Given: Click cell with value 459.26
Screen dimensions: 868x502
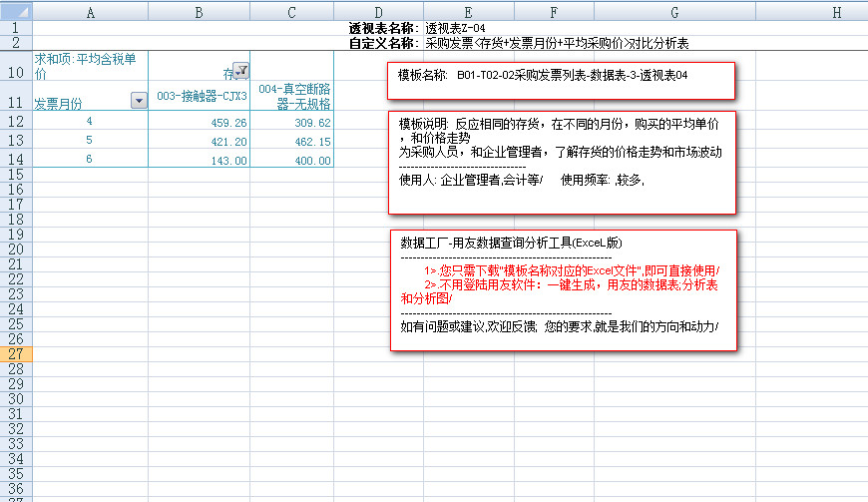Looking at the screenshot, I should (200, 122).
